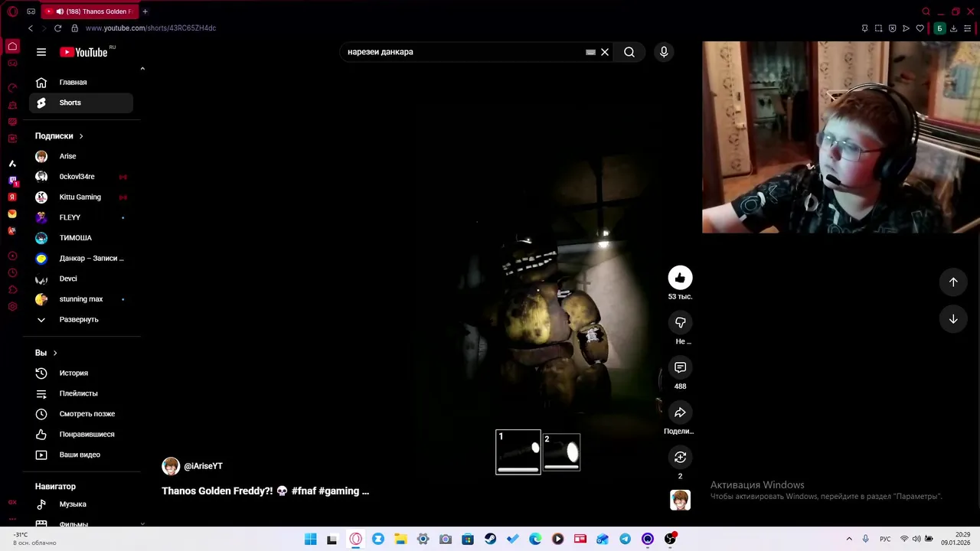
Task: Add page to bookmarks with heart icon
Action: [x=920, y=28]
